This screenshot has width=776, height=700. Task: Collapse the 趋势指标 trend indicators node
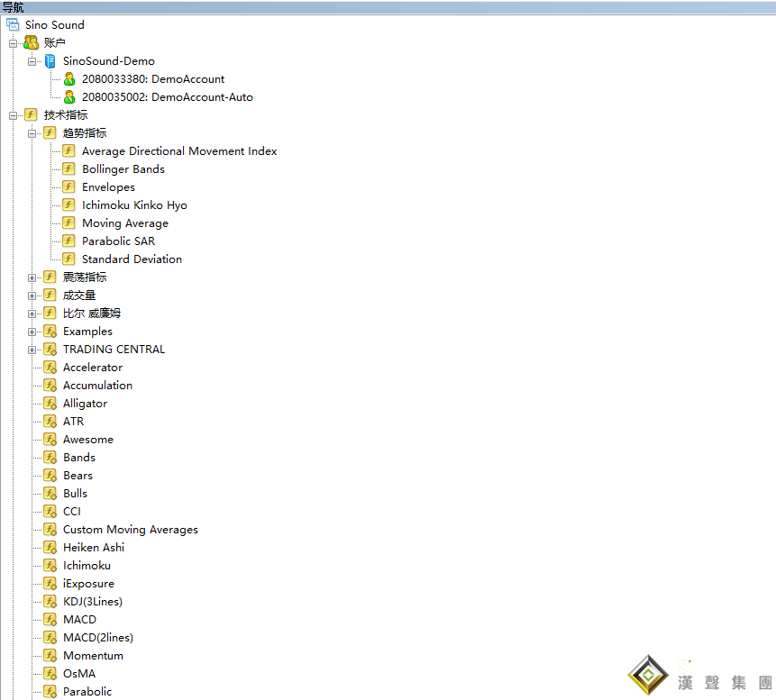pos(32,133)
